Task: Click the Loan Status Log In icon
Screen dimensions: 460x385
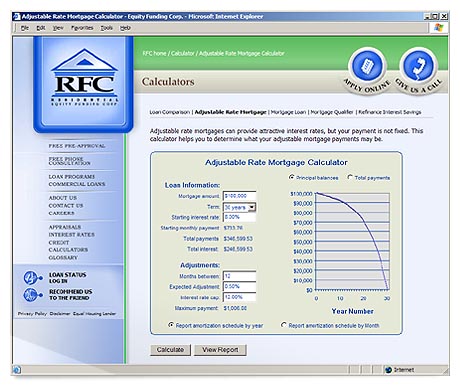Action: coord(32,278)
